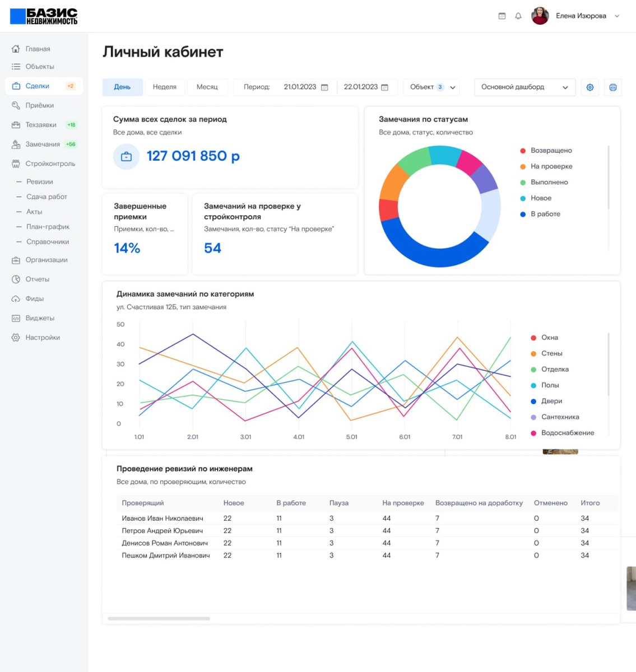Open Приёмки menu item

click(39, 105)
